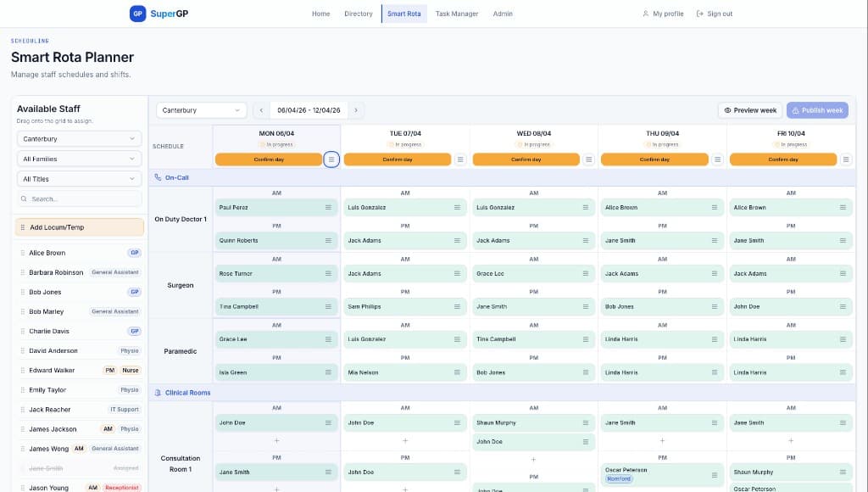Open My profile

663,14
